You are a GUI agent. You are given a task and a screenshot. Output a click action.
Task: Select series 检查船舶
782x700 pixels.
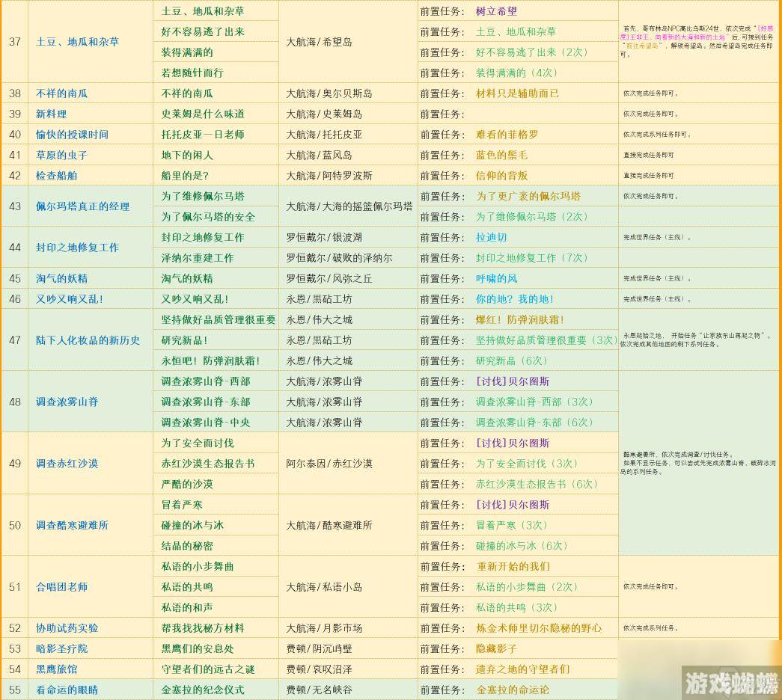pyautogui.click(x=56, y=176)
